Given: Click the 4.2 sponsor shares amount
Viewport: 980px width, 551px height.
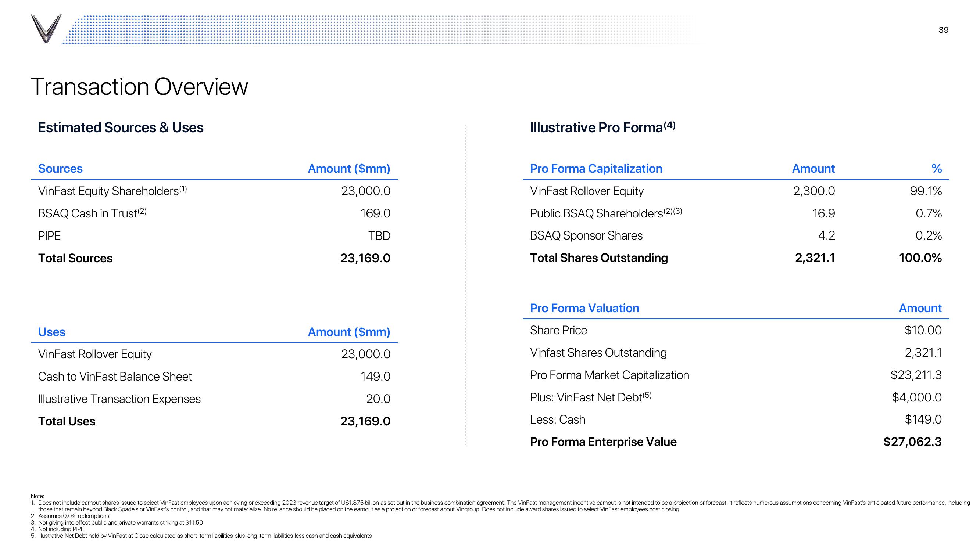Looking at the screenshot, I should coord(826,235).
